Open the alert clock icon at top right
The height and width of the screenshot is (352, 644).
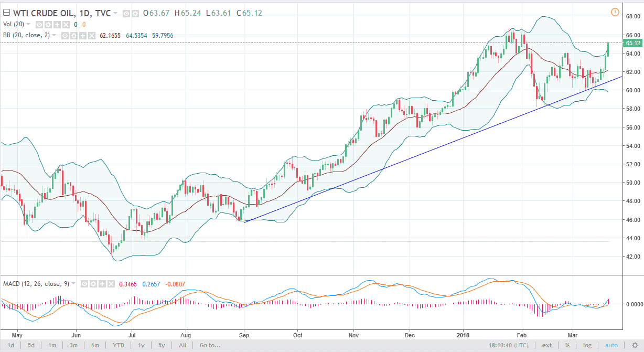click(615, 11)
